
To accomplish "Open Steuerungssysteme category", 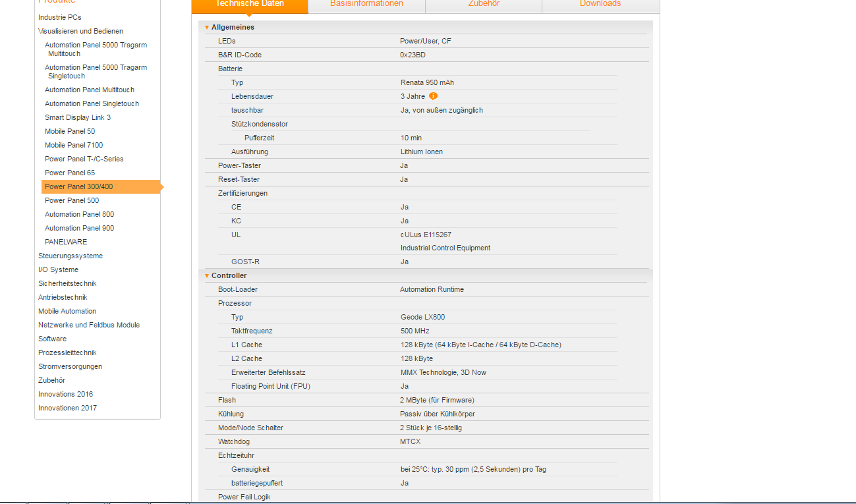I will (x=71, y=256).
